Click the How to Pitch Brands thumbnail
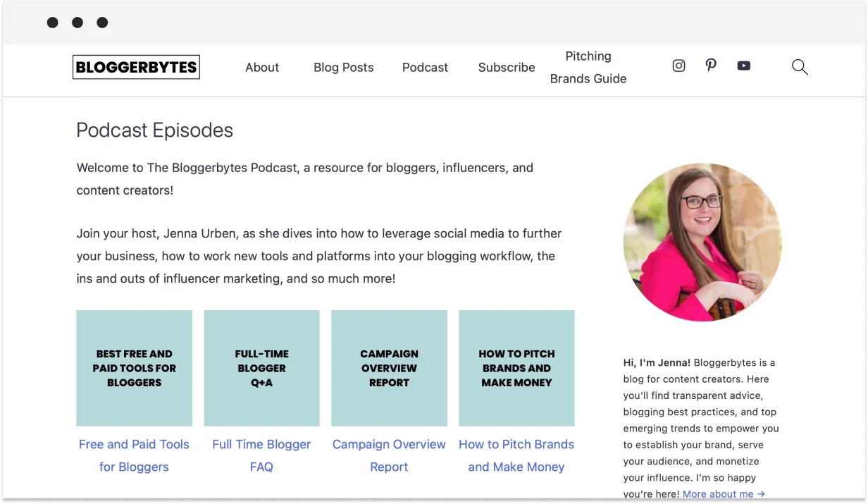 pos(516,368)
